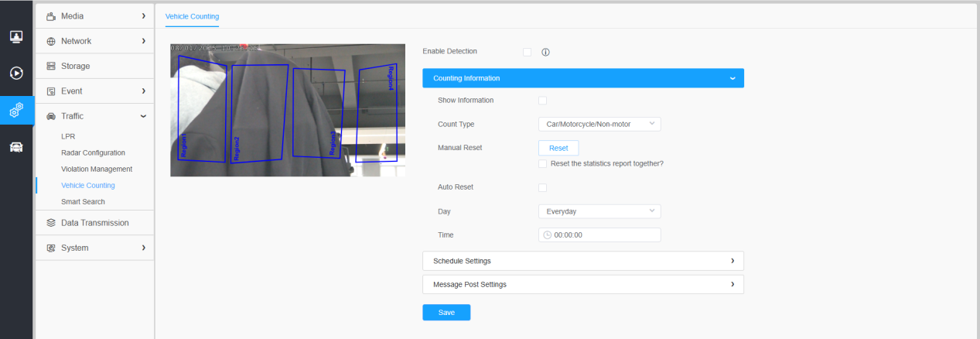Click the Media camera icon

51,16
